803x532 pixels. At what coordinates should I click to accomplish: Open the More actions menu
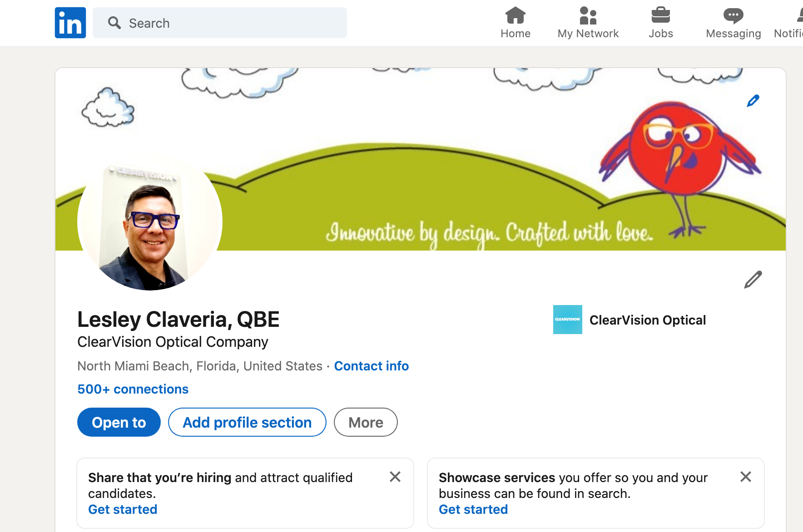(x=366, y=422)
